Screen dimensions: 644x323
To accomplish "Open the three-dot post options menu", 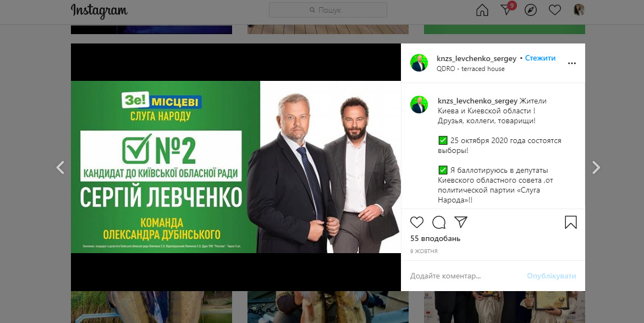I will point(572,63).
